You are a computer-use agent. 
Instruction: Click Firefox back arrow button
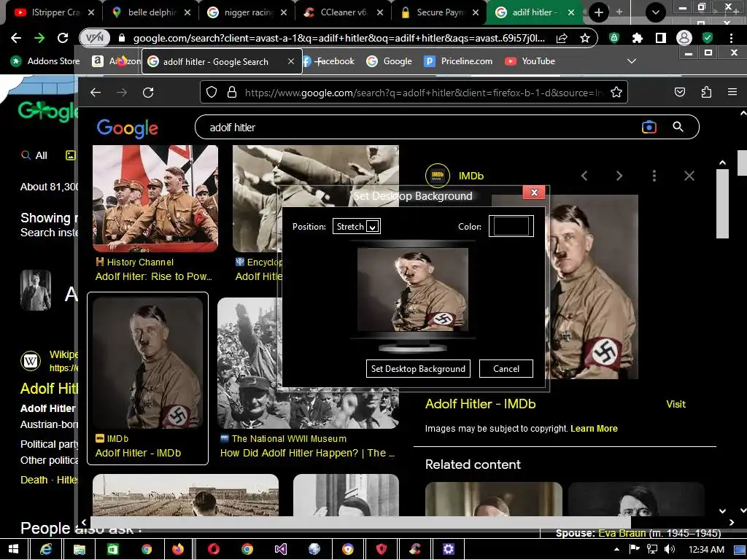[96, 93]
